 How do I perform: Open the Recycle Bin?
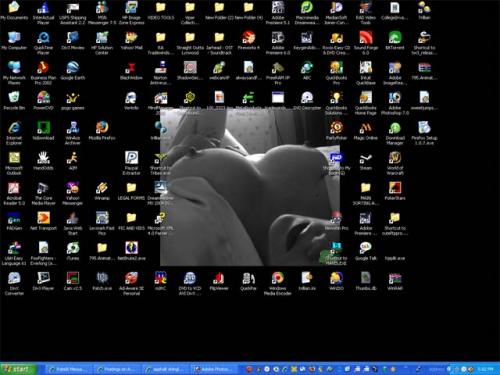pyautogui.click(x=14, y=101)
